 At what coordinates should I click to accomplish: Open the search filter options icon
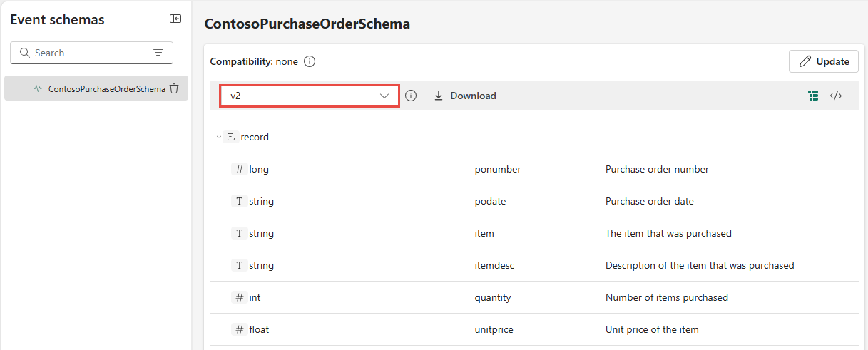(158, 53)
